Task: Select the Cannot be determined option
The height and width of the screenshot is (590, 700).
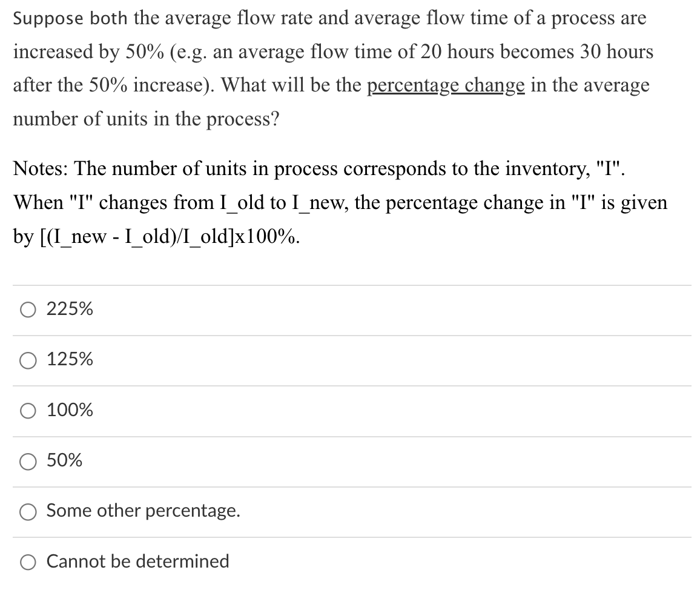Action: (x=27, y=562)
